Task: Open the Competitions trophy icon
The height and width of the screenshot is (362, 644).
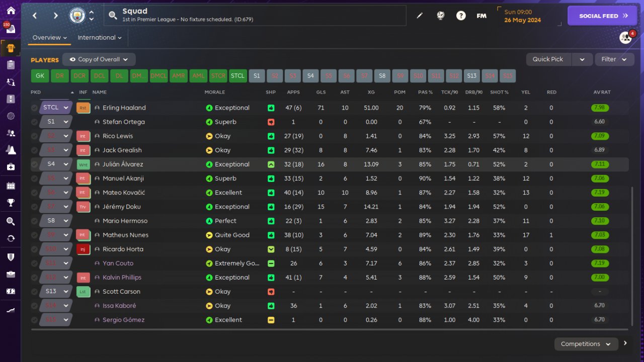Action: point(11,203)
